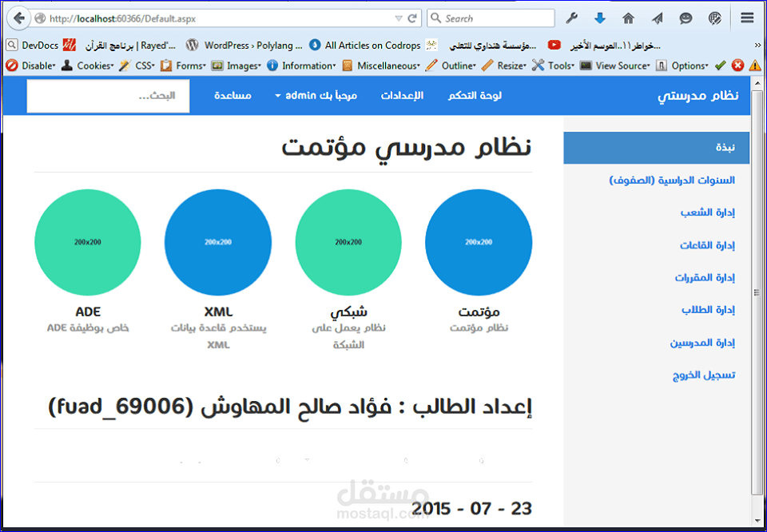
Task: Open the مساعدة menu item
Action: (x=232, y=95)
